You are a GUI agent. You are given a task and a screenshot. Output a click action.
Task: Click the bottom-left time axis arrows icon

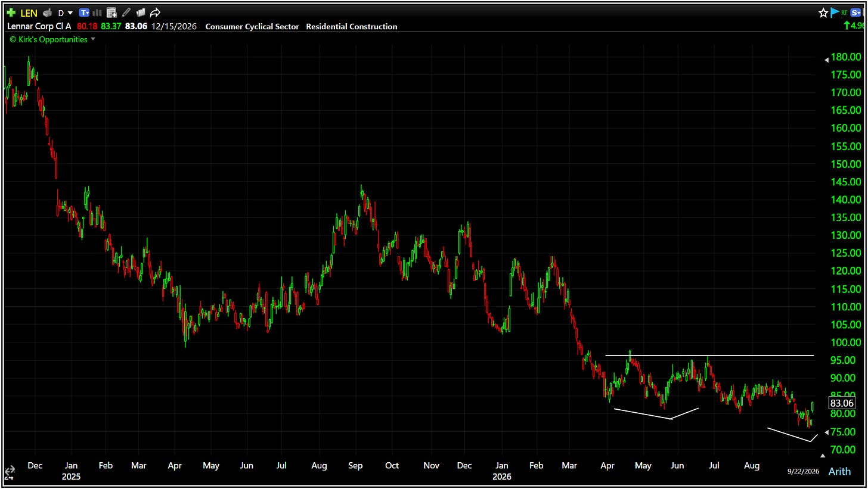point(10,472)
